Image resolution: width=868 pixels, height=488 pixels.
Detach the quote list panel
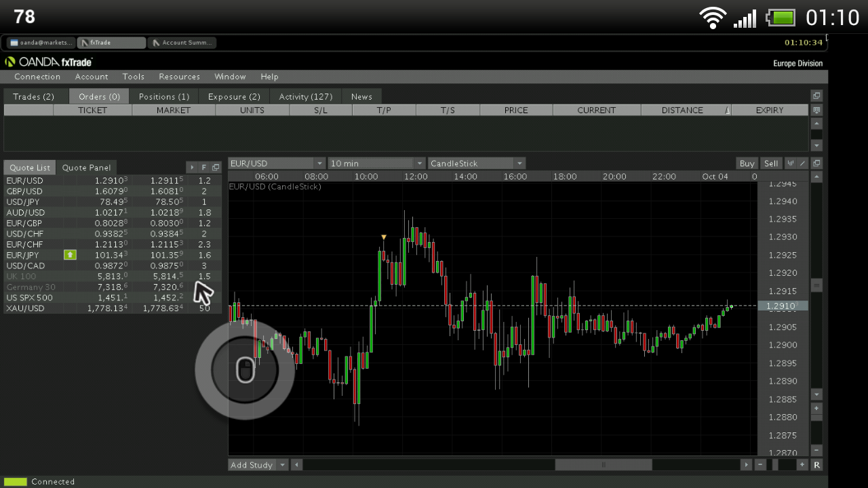pos(216,167)
